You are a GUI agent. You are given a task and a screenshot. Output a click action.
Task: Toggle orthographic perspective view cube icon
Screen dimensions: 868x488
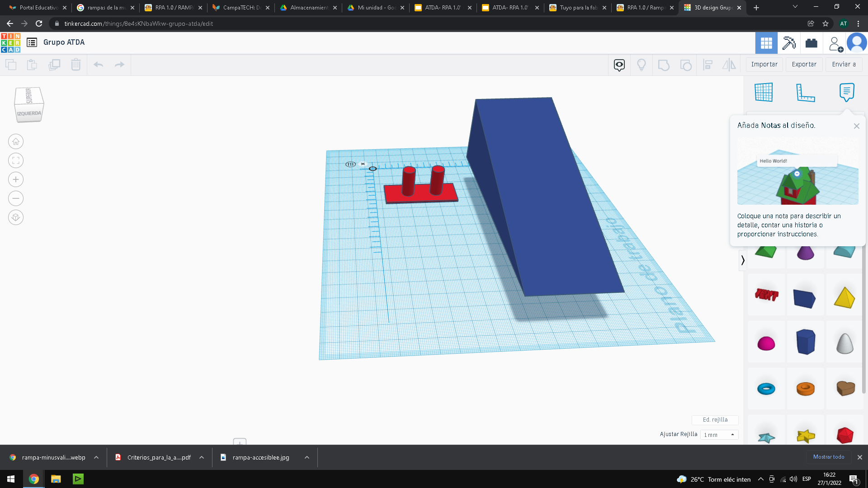click(16, 217)
